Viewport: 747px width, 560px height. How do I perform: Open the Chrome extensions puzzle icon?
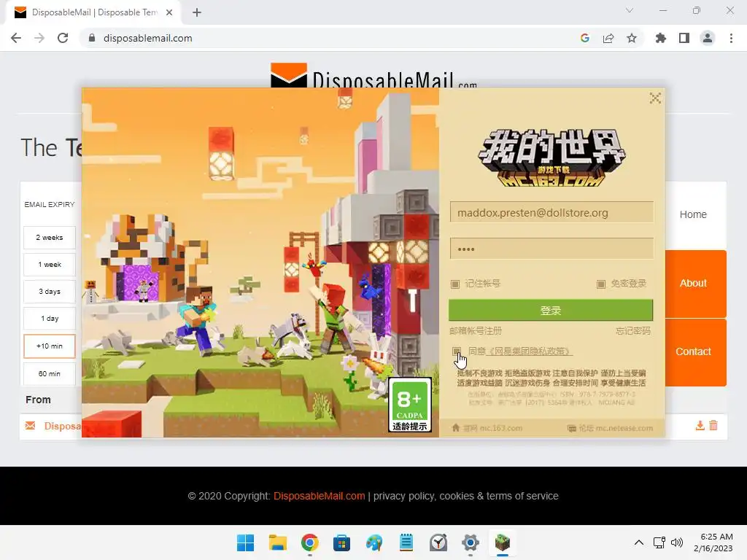point(661,38)
